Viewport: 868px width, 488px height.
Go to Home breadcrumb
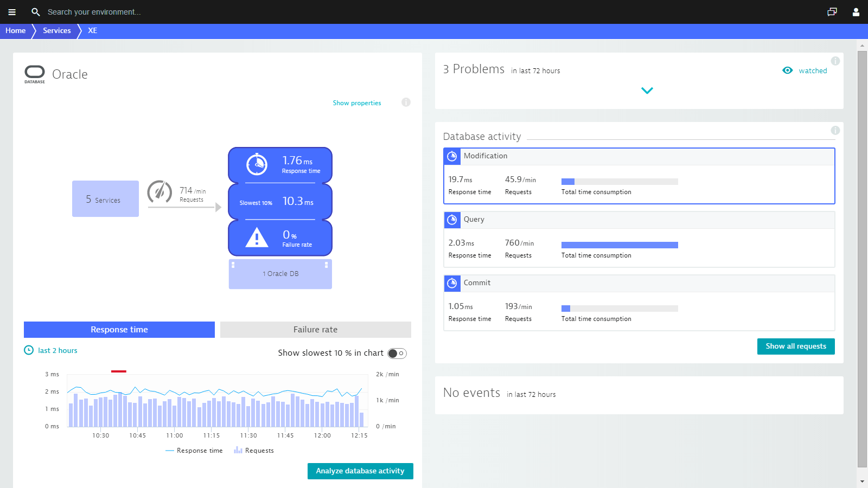click(16, 31)
